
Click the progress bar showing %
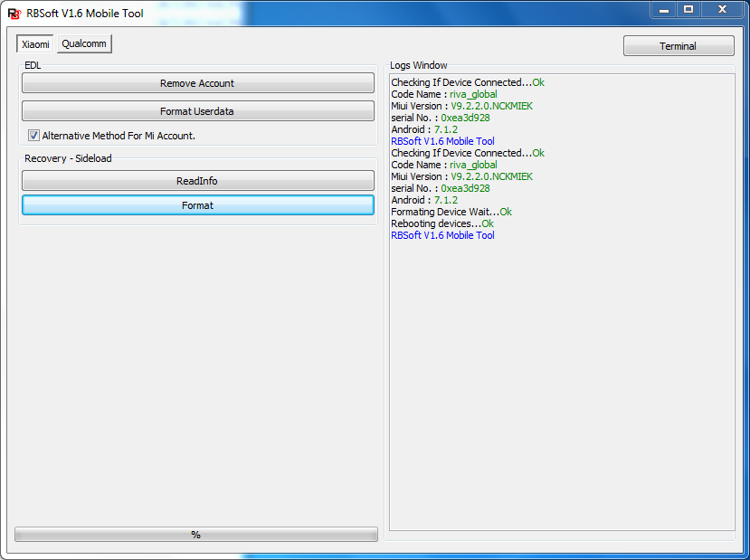coord(196,534)
